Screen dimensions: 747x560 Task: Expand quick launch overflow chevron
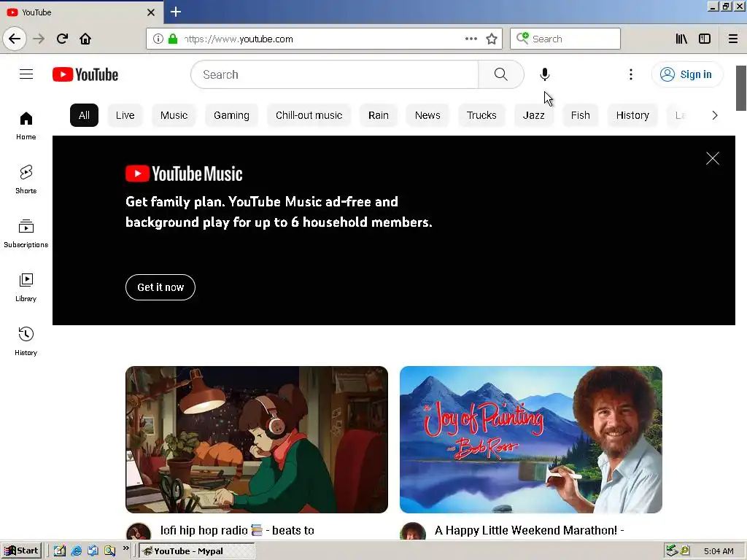pos(125,548)
